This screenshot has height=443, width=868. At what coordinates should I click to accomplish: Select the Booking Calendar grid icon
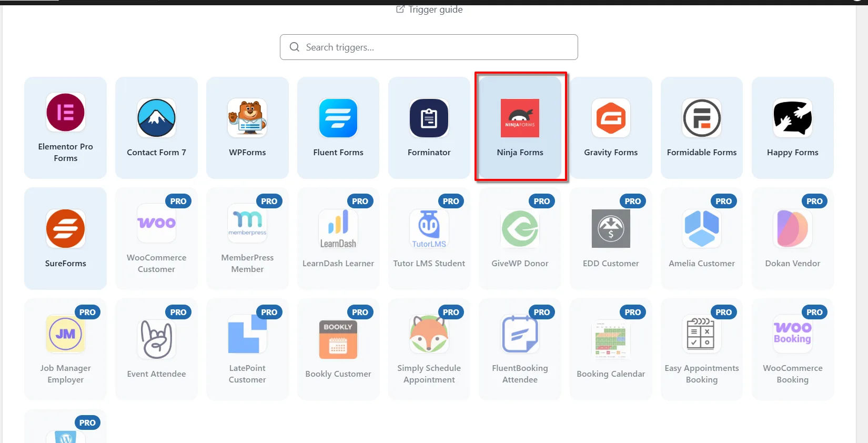coord(611,339)
